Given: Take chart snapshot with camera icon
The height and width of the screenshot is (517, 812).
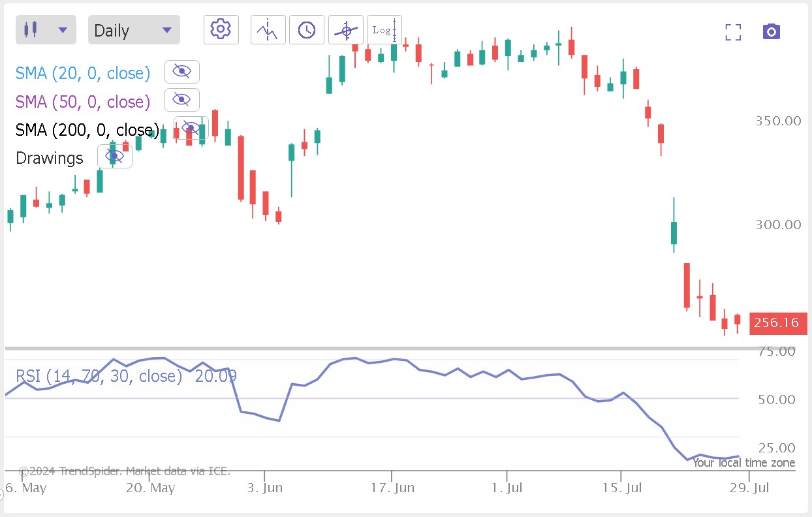Looking at the screenshot, I should click(x=772, y=31).
